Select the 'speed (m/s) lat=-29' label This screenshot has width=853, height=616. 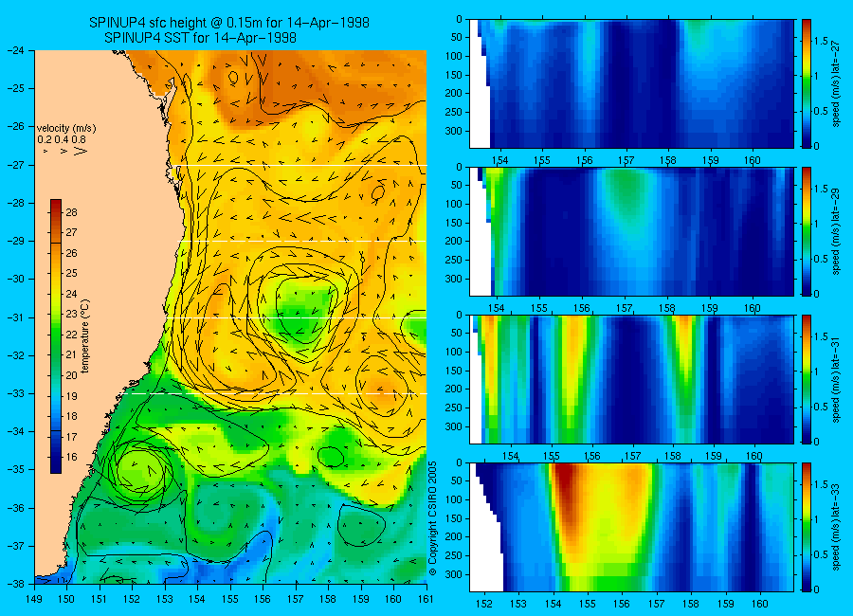point(836,233)
